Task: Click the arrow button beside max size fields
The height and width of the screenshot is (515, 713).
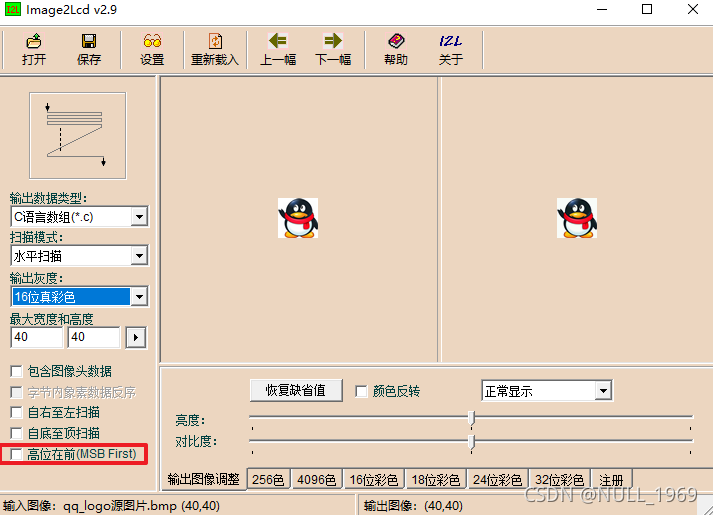Action: point(136,338)
